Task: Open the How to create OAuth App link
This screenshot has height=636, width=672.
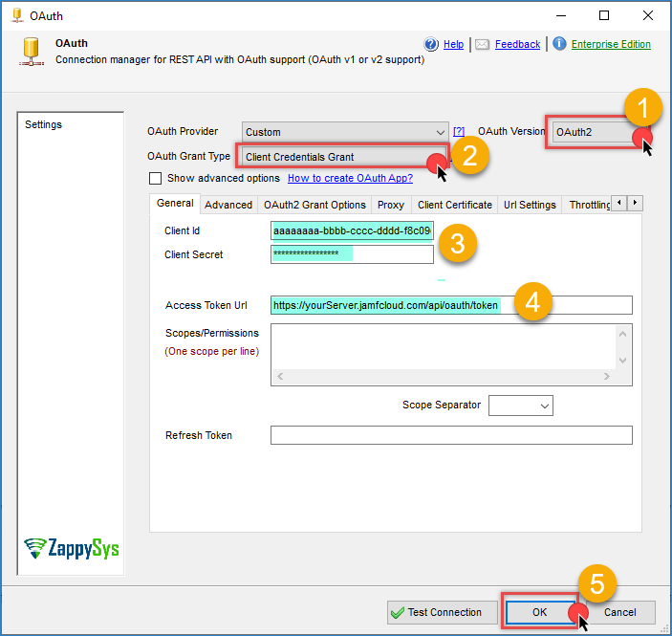Action: [x=350, y=179]
